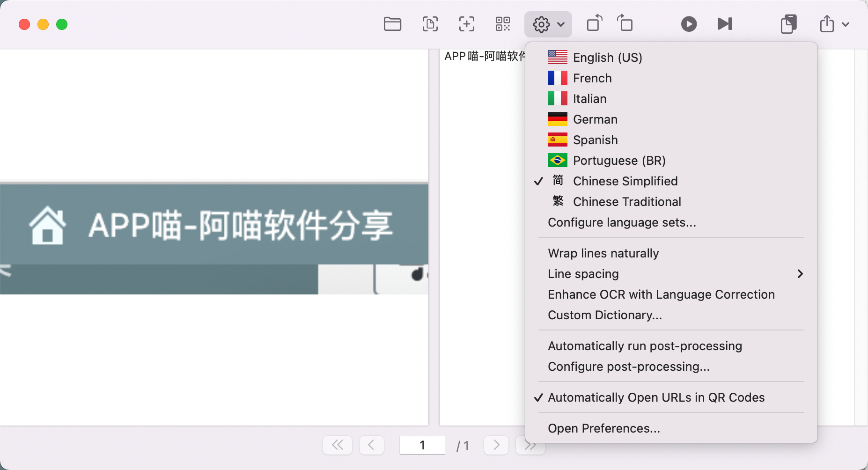Toggle Automatically run post-processing
This screenshot has width=868, height=470.
(x=671, y=346)
